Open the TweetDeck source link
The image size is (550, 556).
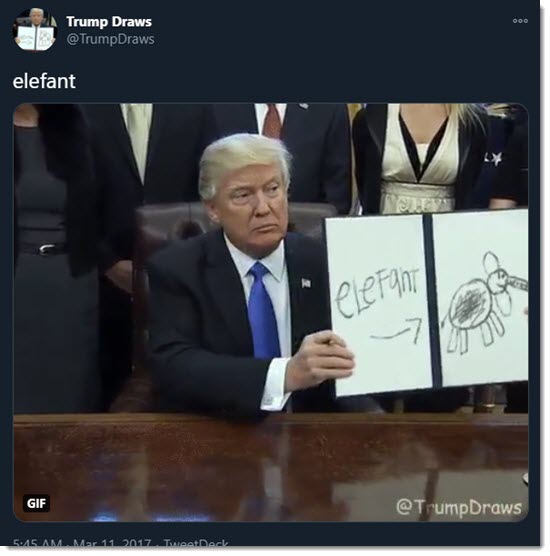(x=196, y=544)
